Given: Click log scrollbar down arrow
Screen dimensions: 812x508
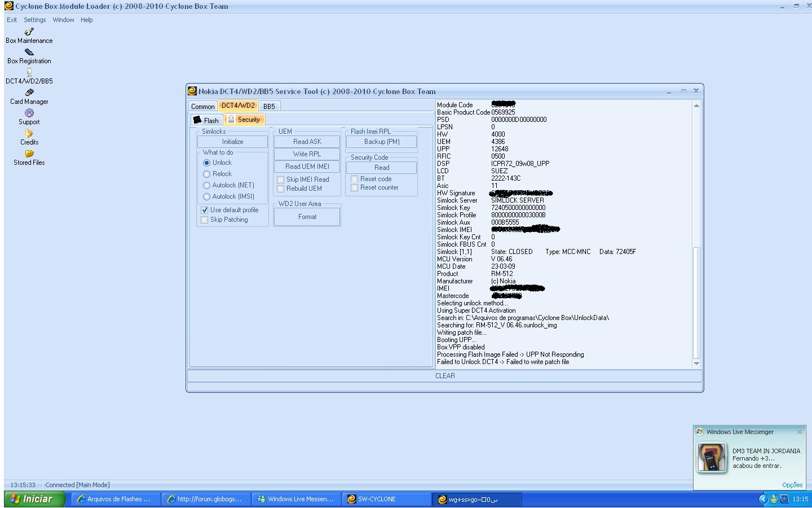Looking at the screenshot, I should (696, 364).
